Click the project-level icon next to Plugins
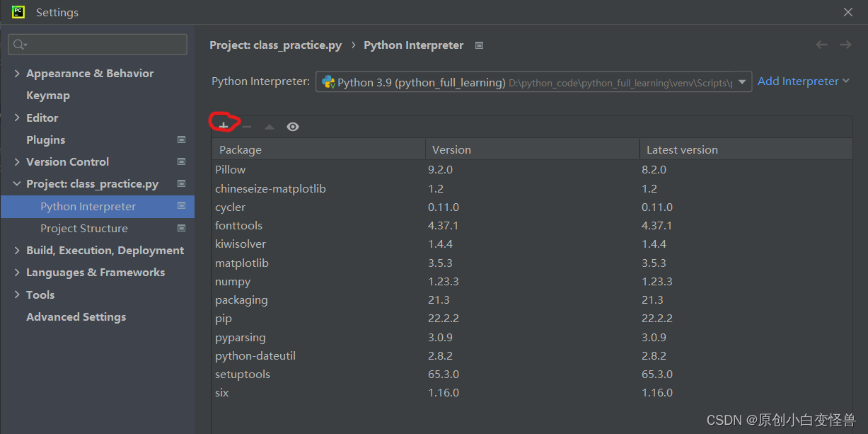868x434 pixels. (181, 140)
